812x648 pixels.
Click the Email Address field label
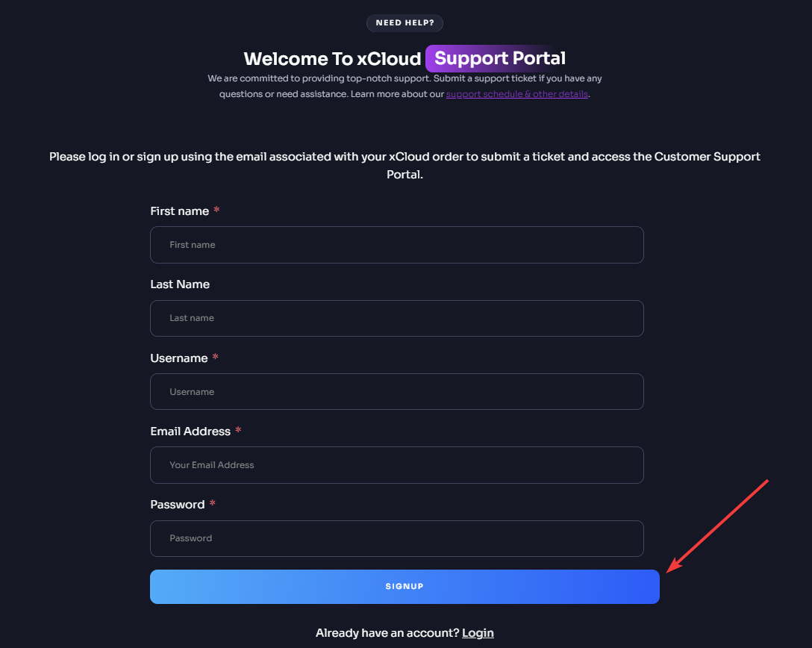tap(190, 431)
